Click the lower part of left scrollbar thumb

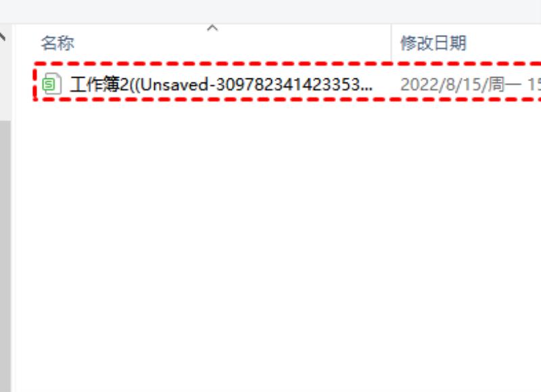[5, 345]
